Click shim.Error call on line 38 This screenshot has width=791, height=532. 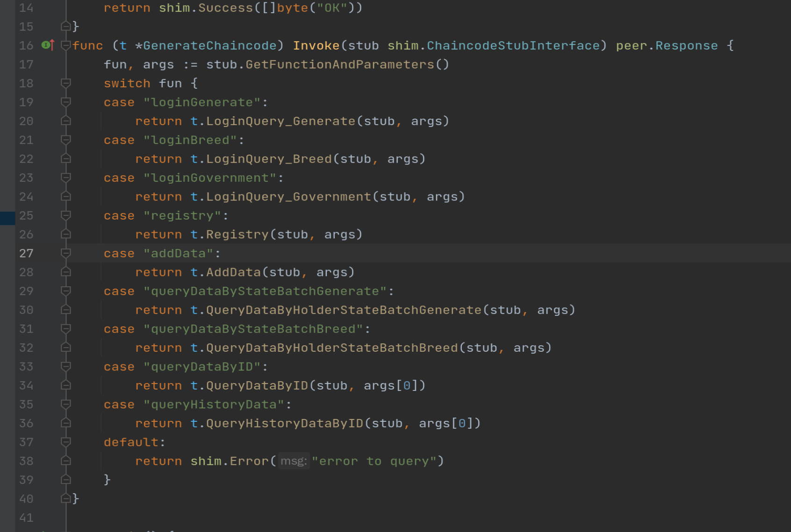[x=230, y=461]
